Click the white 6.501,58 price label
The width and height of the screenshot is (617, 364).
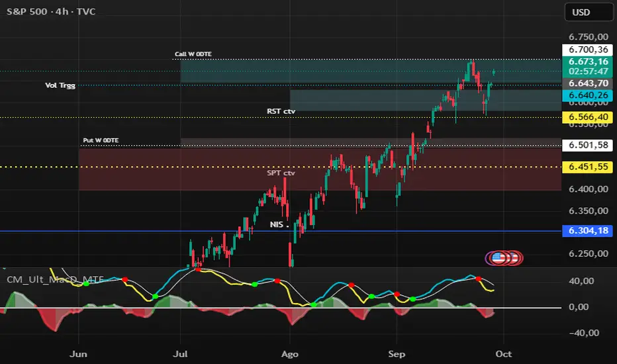[588, 145]
